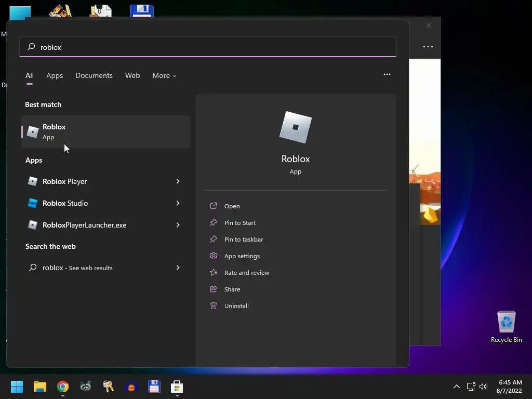Click the Roblox Studio blue icon
Viewport: 532px width, 399px height.
tap(33, 203)
